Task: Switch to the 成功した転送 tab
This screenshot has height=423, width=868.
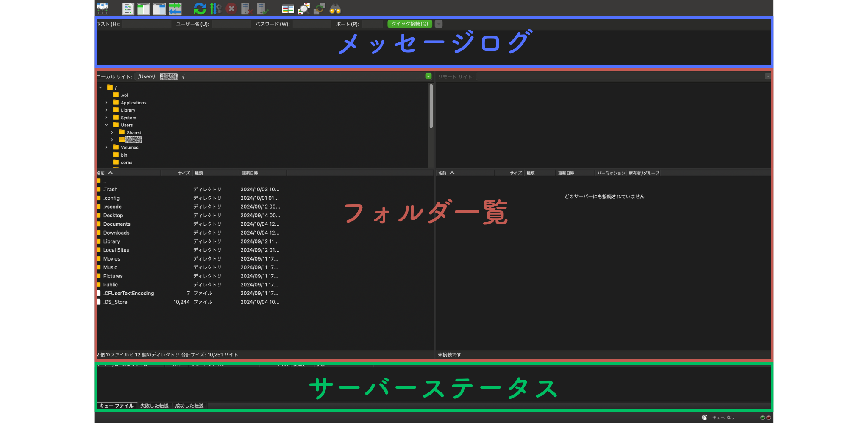Action: pyautogui.click(x=189, y=406)
